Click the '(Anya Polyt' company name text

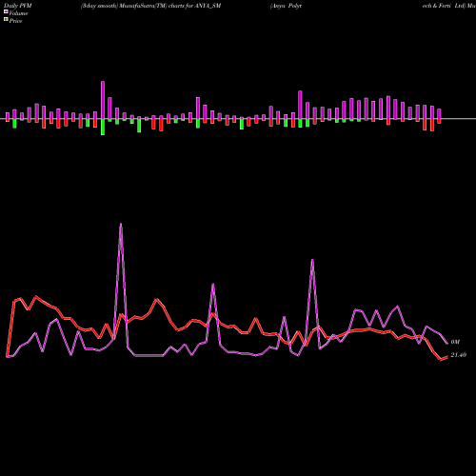286,6
